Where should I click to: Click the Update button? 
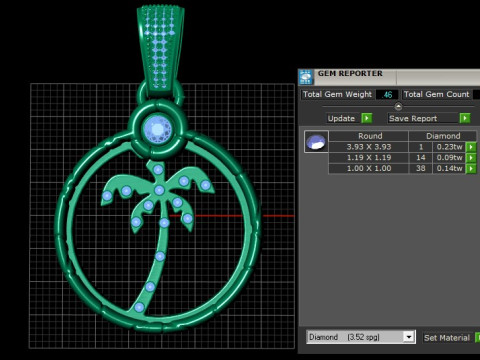click(341, 118)
